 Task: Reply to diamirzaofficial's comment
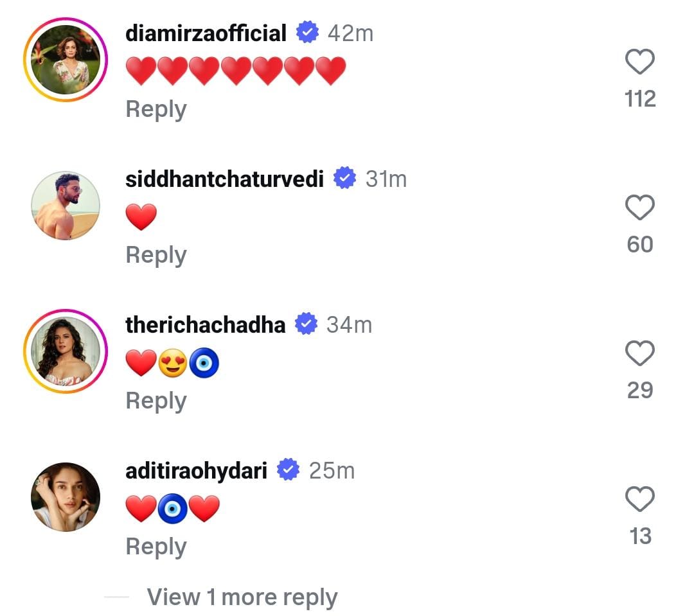pos(156,109)
